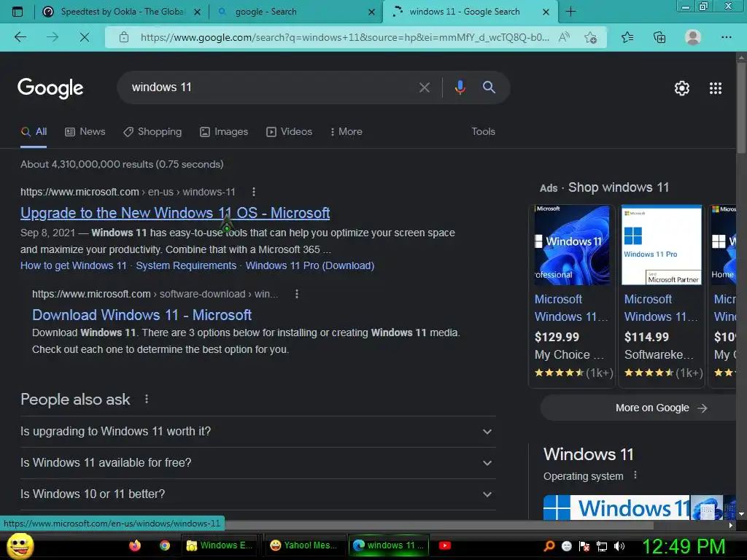Viewport: 747px width, 560px height.
Task: Open a new browser tab
Action: (x=570, y=12)
